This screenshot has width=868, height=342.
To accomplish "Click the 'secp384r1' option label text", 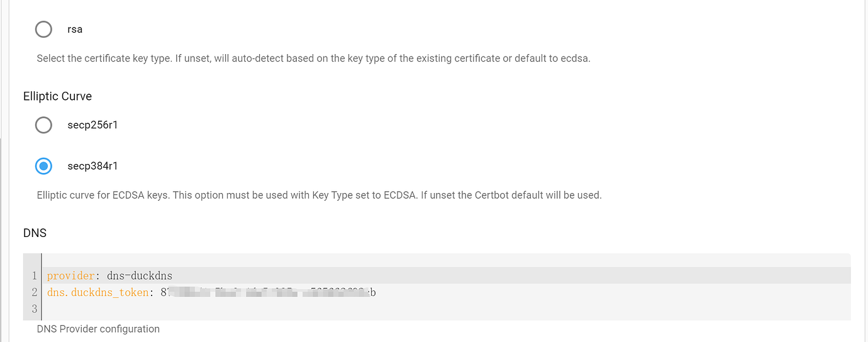I will click(92, 166).
